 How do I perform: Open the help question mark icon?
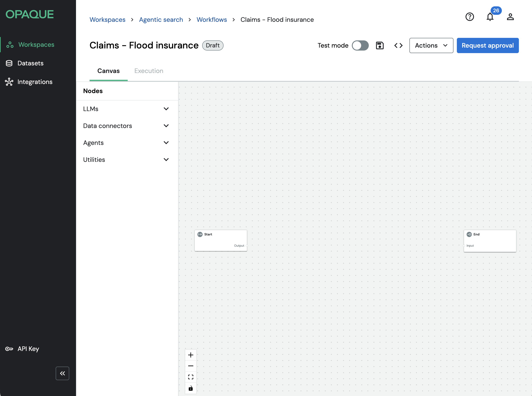(x=469, y=17)
